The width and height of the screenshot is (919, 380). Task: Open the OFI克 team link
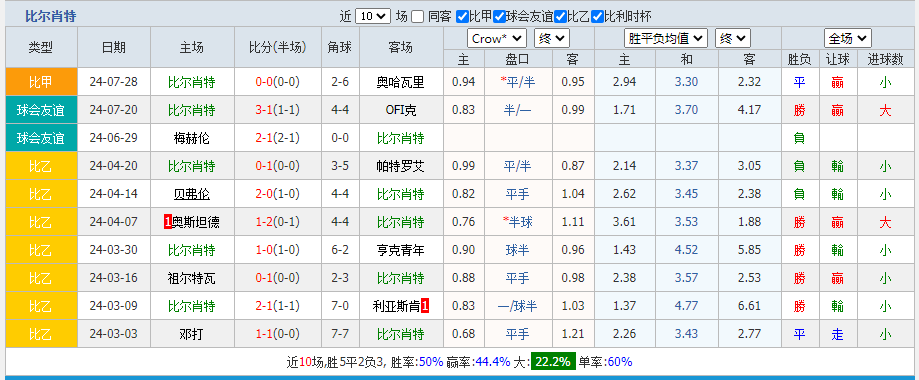401,110
